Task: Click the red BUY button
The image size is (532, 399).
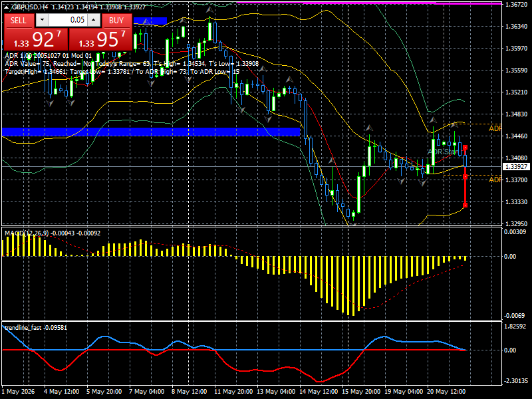Action: 116,21
